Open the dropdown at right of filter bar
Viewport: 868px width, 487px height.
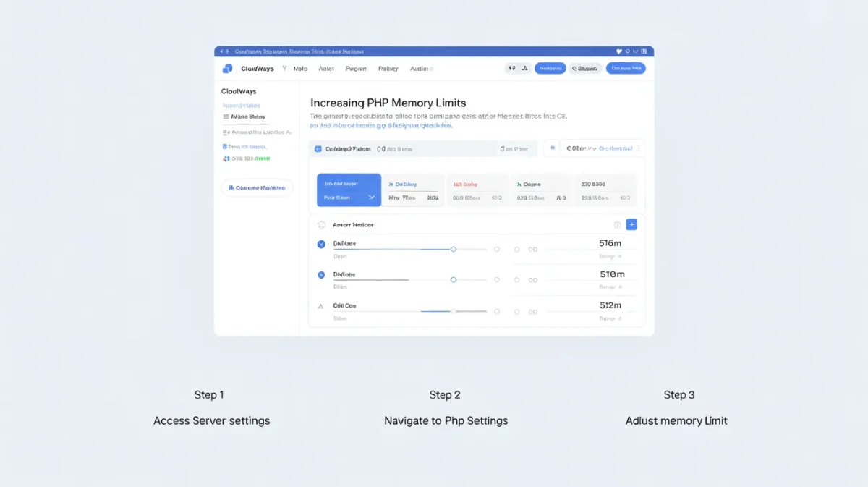pos(602,148)
